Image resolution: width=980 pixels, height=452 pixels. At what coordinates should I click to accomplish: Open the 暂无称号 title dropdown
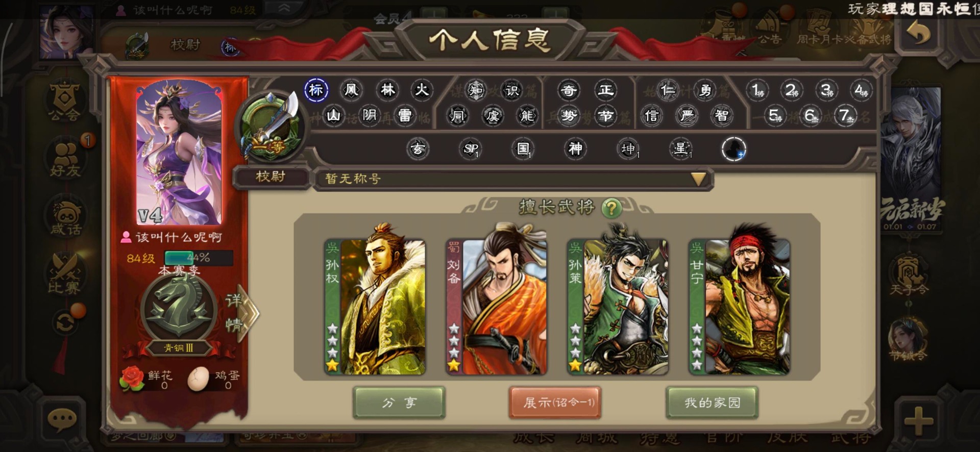point(513,179)
